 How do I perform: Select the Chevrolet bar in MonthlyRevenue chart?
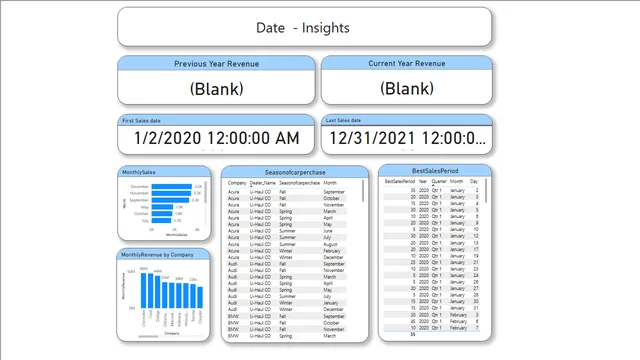(x=143, y=291)
